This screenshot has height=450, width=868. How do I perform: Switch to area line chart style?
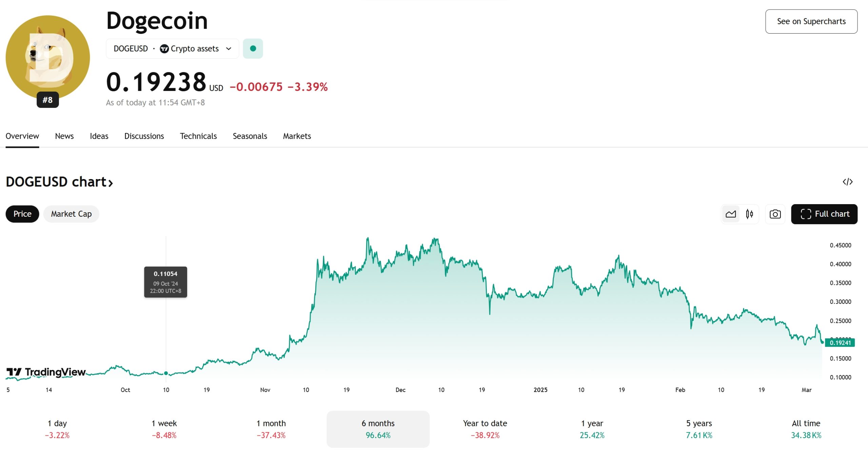coord(731,214)
